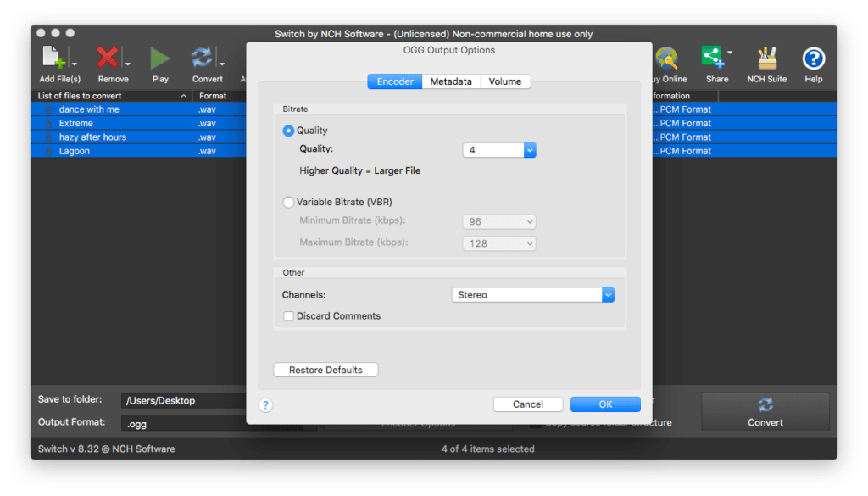Open the Add File(s) dropdown arrow
The image size is (868, 496).
click(75, 64)
